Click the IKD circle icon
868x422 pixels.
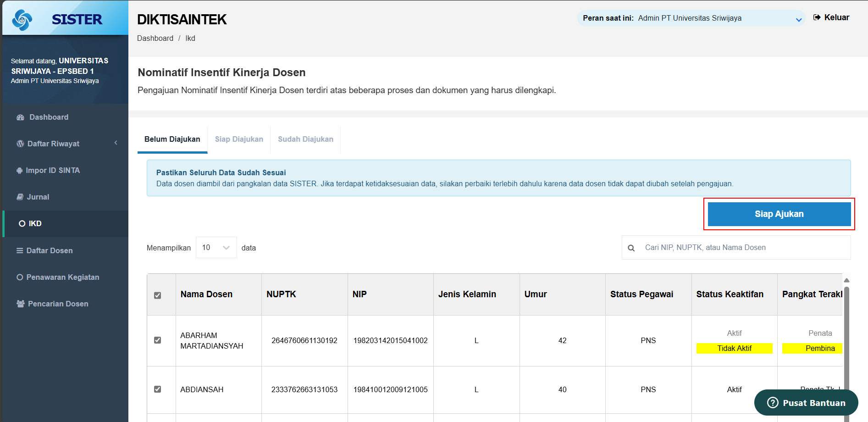[x=22, y=224]
